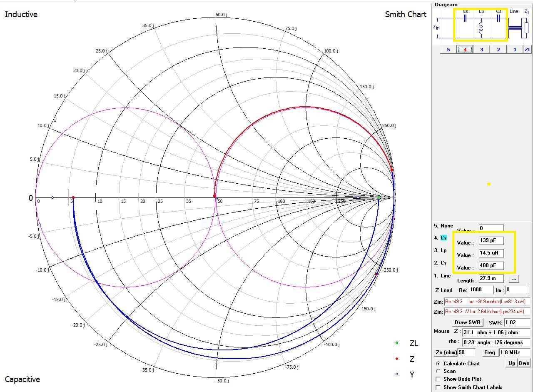Click the element 5 value field showing 0
This screenshot has width=533, height=392.
point(491,229)
